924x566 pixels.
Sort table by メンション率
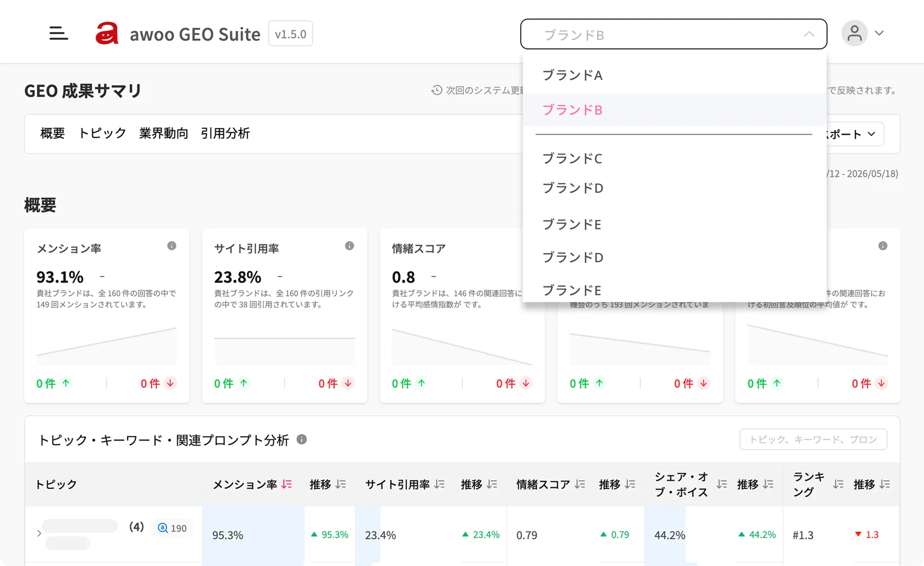[x=287, y=484]
